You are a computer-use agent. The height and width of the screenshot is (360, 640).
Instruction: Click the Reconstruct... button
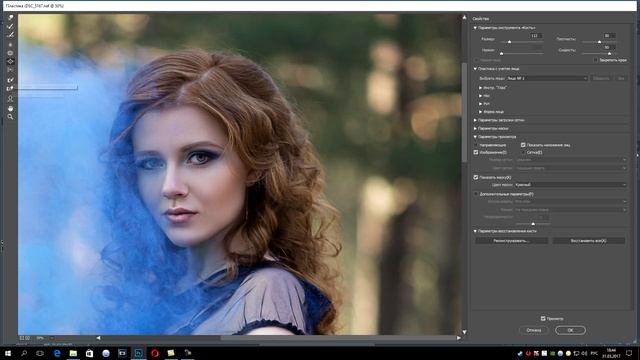511,241
